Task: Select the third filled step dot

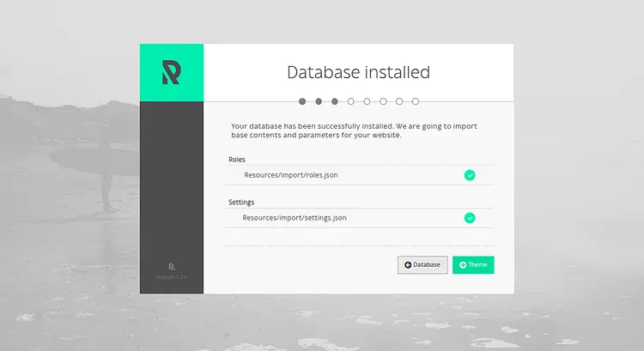Action: (x=335, y=101)
